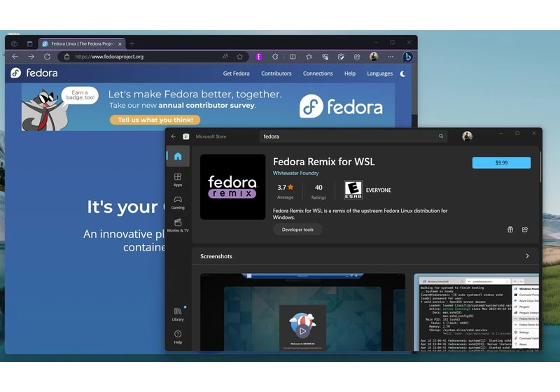Click the Edge extensions puzzle icon

(x=275, y=57)
